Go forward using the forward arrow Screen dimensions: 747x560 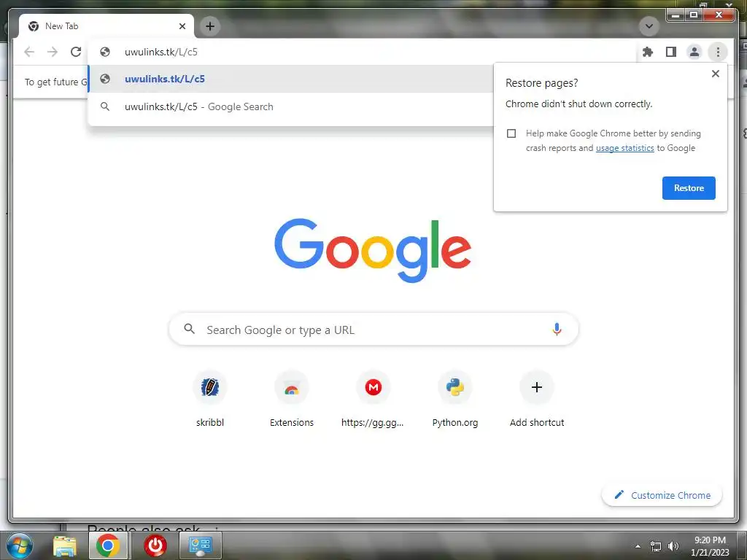53,52
